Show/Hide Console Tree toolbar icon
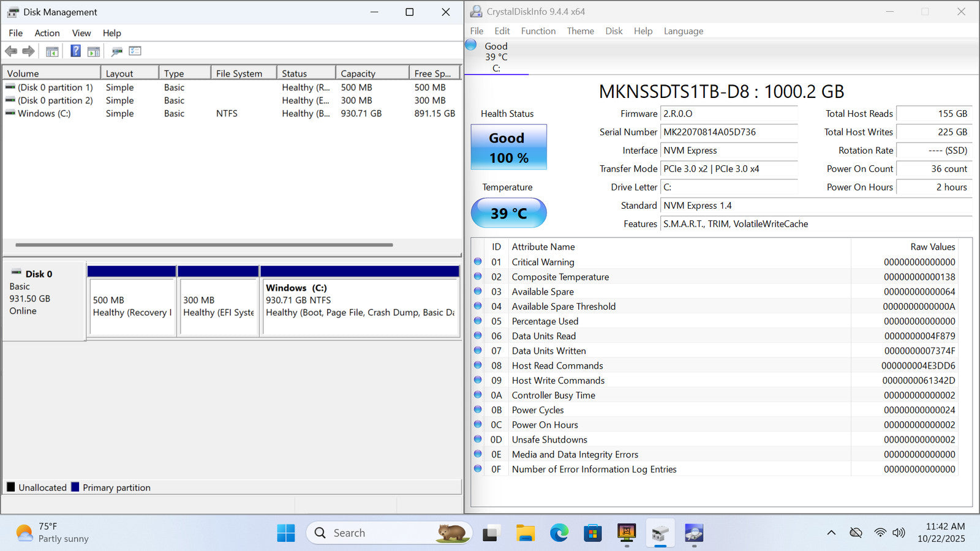 coord(52,51)
